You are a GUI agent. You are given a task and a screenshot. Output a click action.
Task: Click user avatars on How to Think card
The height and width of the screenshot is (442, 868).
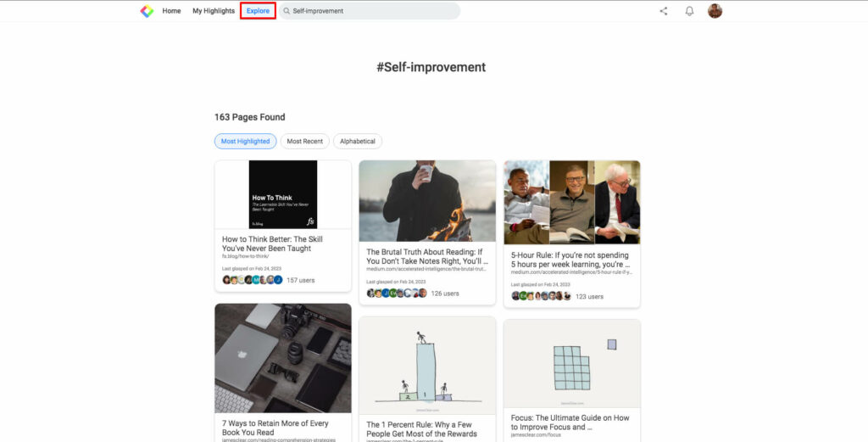[253, 280]
